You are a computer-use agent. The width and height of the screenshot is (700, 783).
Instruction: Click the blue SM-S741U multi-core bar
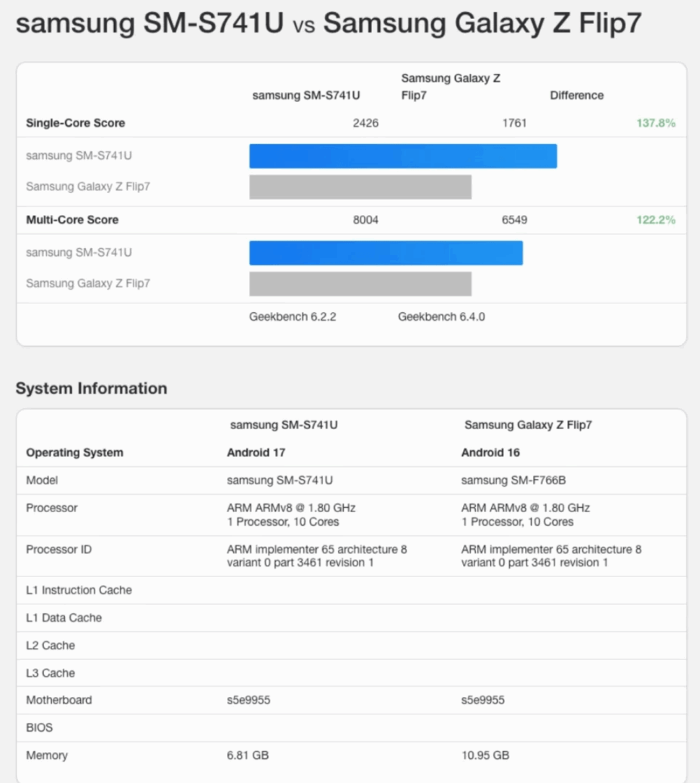pyautogui.click(x=386, y=253)
